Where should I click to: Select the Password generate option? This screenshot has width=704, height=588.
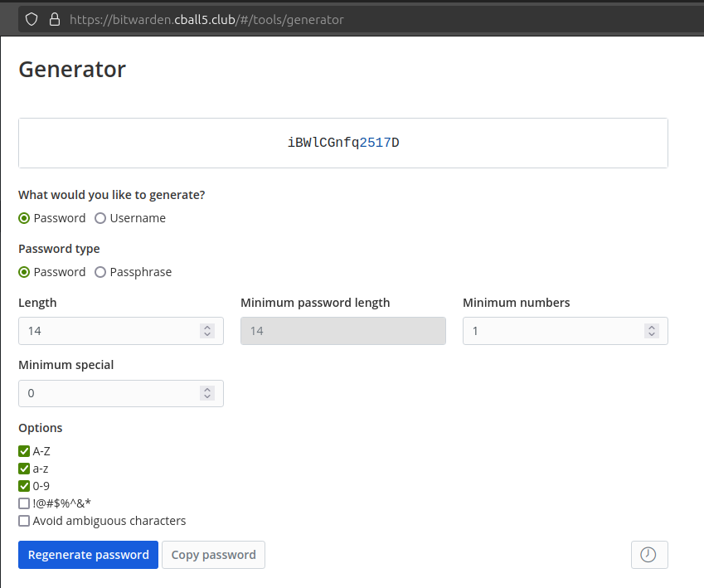pyautogui.click(x=24, y=218)
